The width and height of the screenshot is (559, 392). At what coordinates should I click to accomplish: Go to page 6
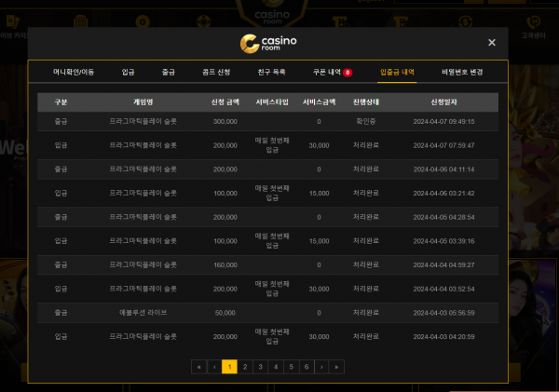[x=307, y=367]
